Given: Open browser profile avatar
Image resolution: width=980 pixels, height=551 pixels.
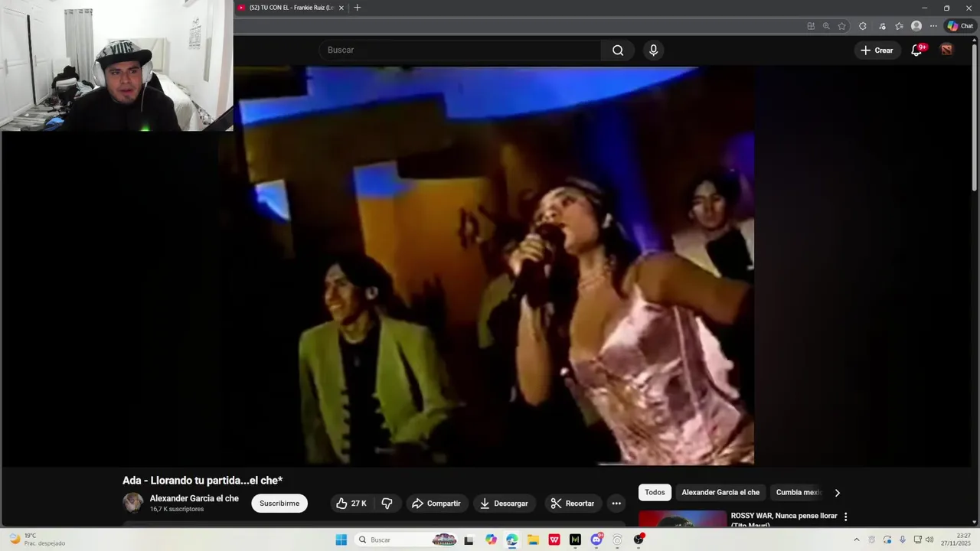Looking at the screenshot, I should (916, 26).
